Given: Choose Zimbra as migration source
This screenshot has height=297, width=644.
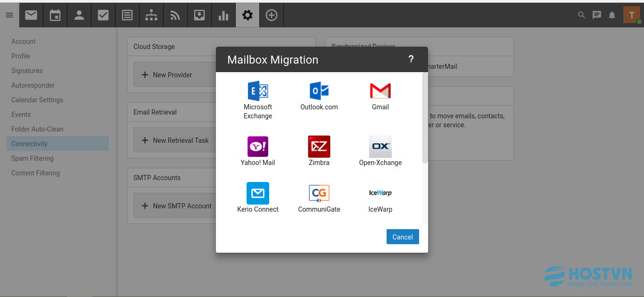Looking at the screenshot, I should (x=319, y=151).
